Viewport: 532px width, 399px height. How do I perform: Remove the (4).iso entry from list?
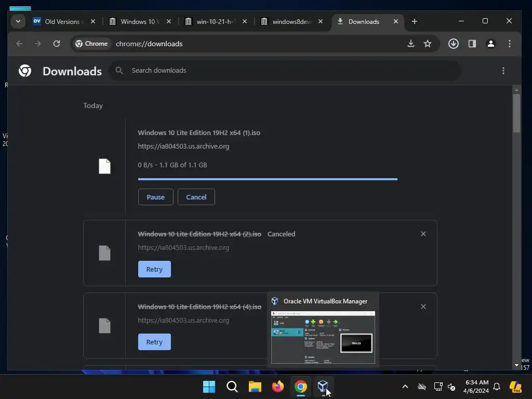point(423,307)
